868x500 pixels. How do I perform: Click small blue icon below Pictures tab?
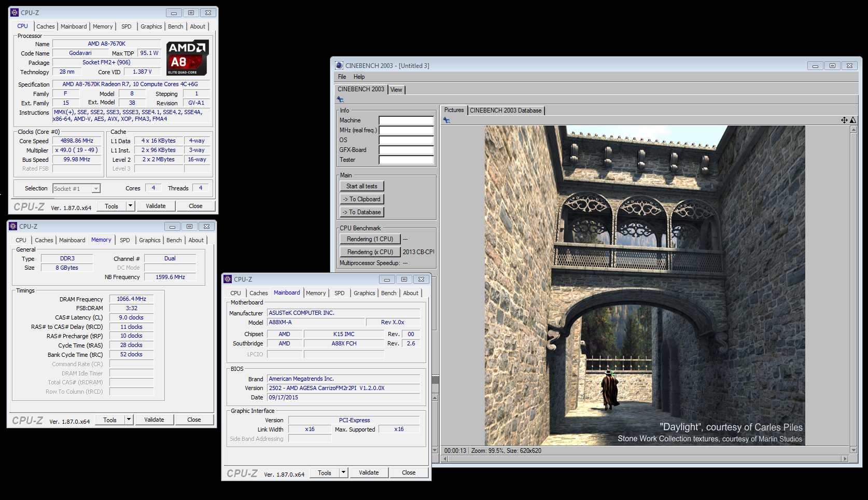[446, 120]
